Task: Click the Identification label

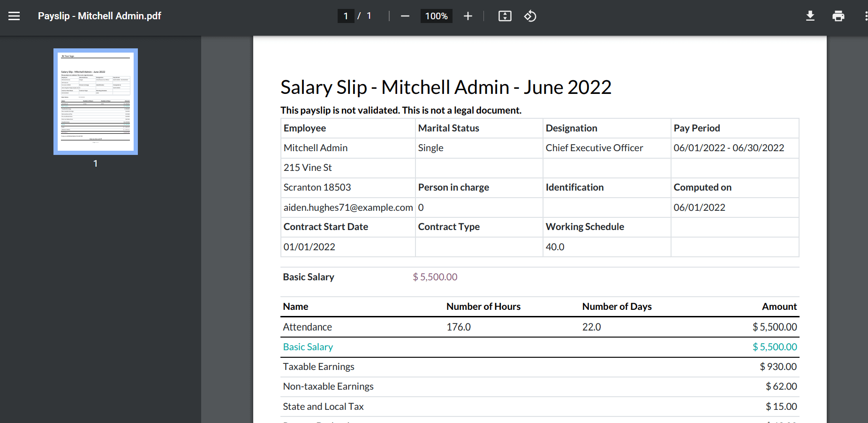Action: 574,187
